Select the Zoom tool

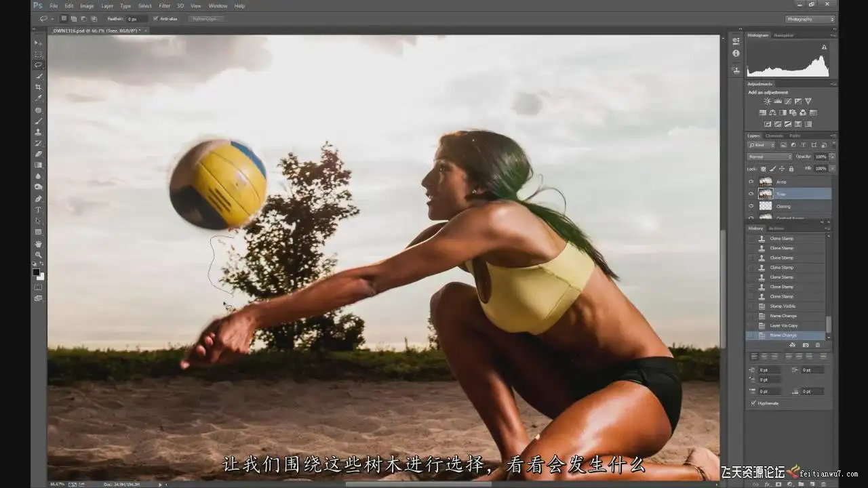39,254
